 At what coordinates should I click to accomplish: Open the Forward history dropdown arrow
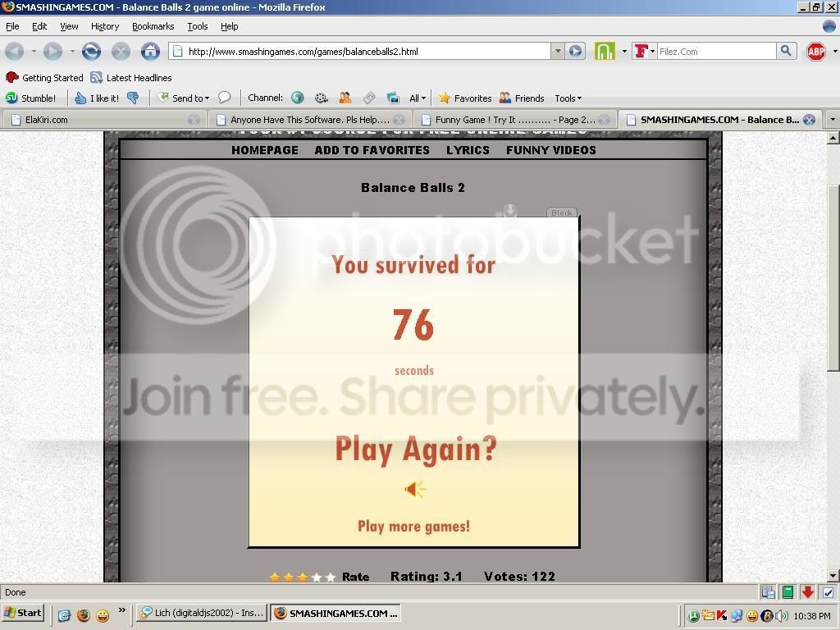pos(72,52)
